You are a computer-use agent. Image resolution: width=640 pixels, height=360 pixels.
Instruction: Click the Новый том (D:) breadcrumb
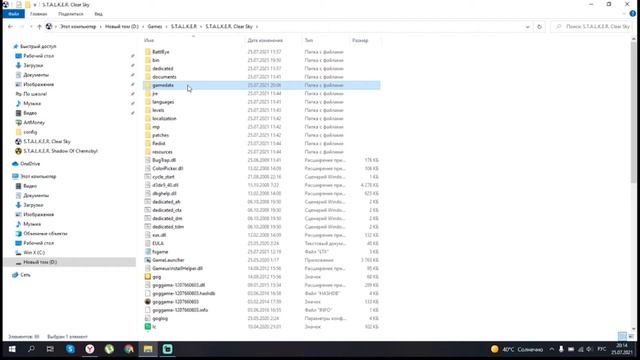(x=122, y=27)
